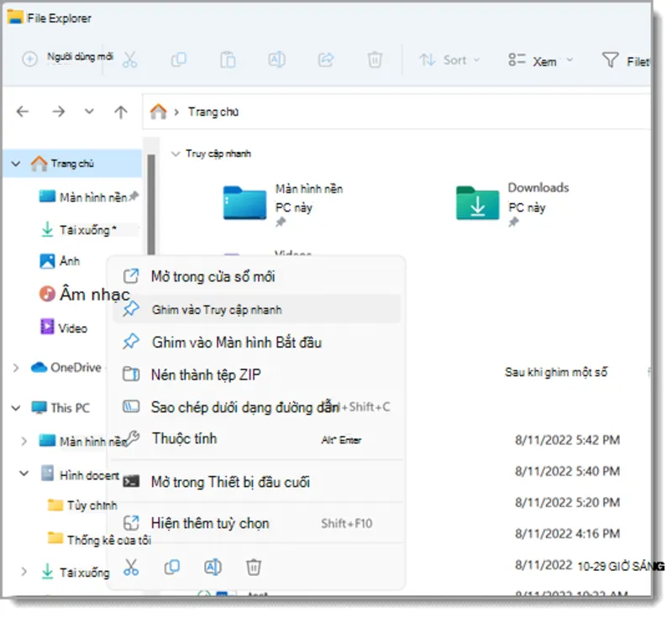Click the Rename icon on the toolbar
Screen dimensions: 672x618
[x=276, y=60]
